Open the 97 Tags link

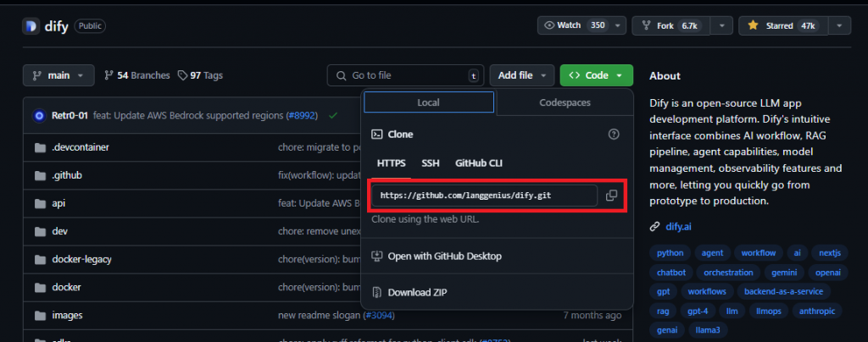(x=200, y=75)
